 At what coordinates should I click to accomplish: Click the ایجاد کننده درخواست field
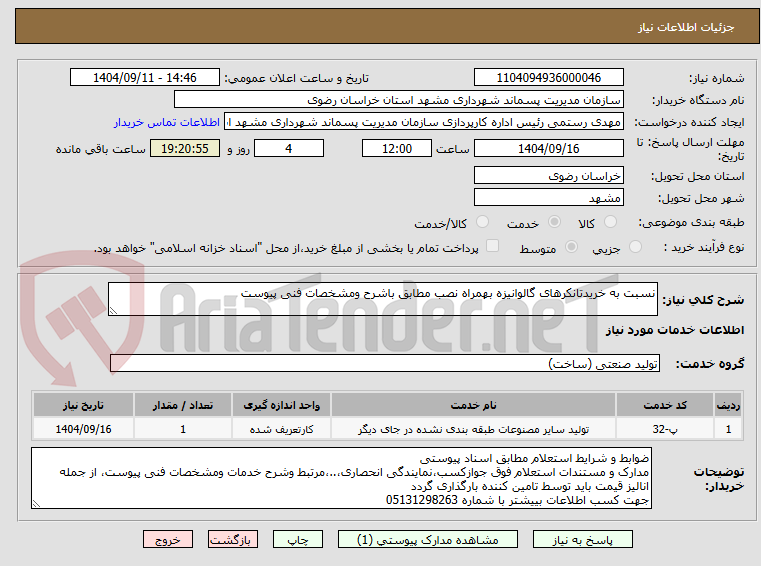pos(424,122)
